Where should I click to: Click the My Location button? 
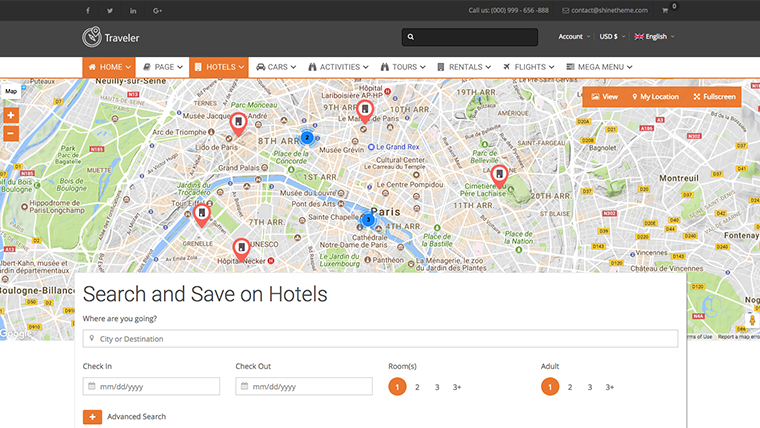(655, 97)
